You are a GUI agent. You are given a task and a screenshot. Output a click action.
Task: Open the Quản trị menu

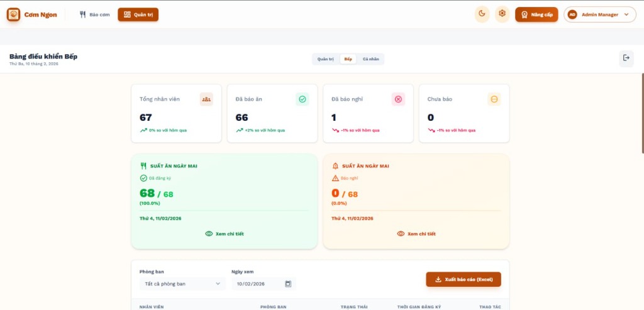point(138,14)
